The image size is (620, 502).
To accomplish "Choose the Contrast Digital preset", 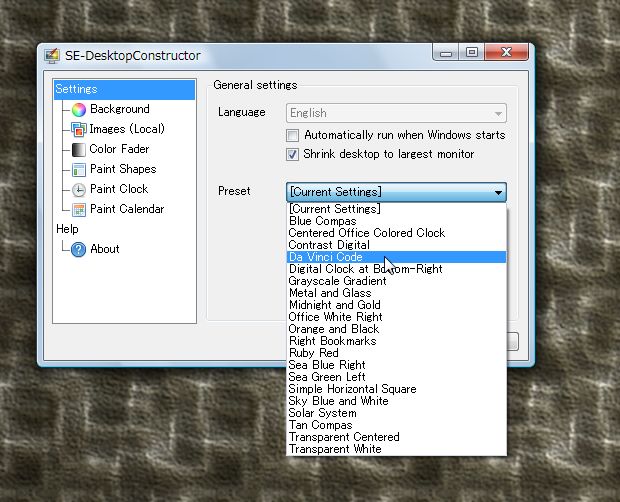I will tap(396, 245).
